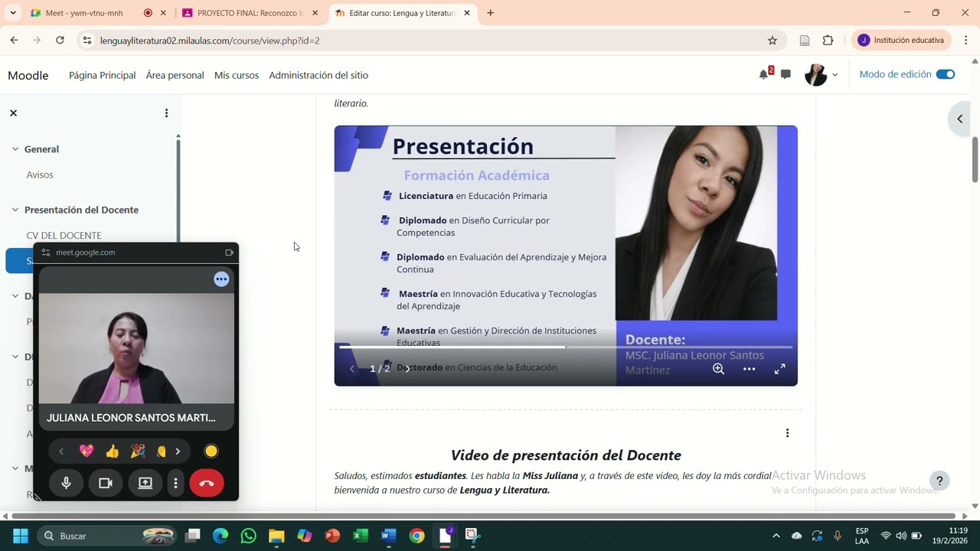This screenshot has width=980, height=551.
Task: Open the Chrome tab search dropdown
Action: pos(13,13)
